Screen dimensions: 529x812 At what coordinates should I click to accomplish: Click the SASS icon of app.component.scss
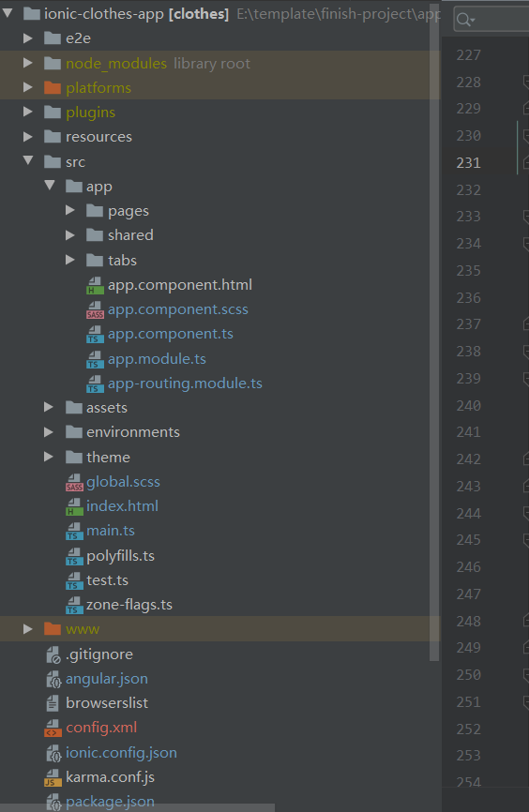[x=95, y=309]
